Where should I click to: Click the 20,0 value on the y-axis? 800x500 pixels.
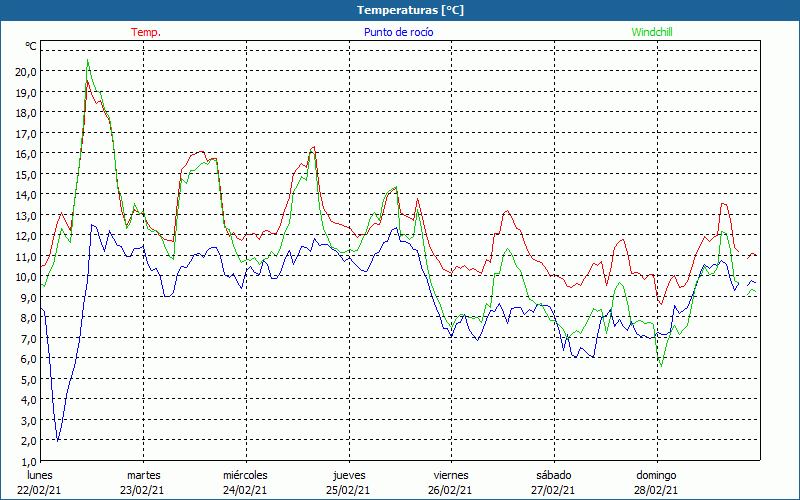26,72
